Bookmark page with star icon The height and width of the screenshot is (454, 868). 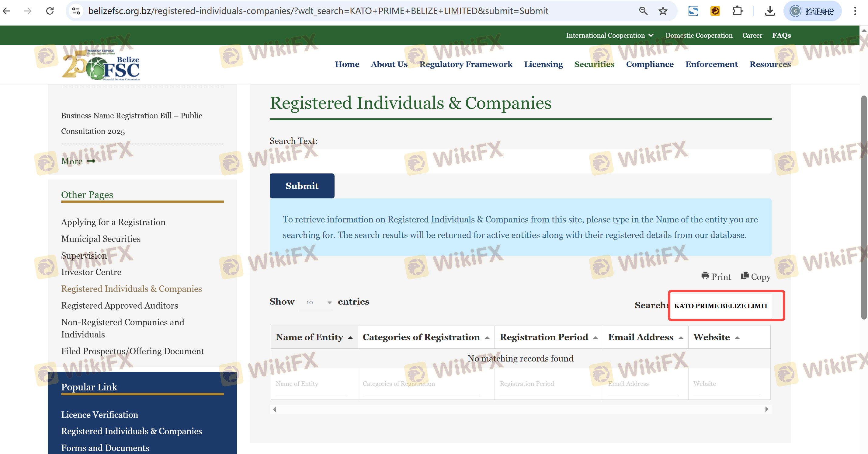click(663, 11)
